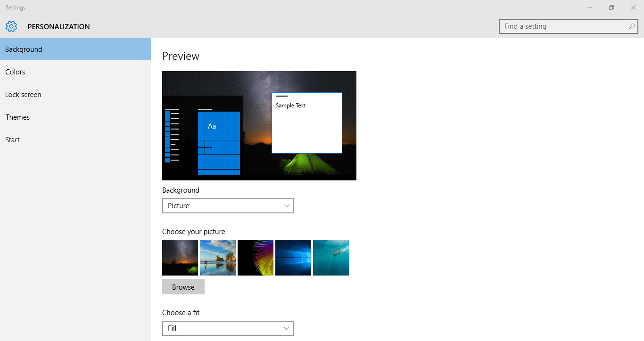Click the Browse button

tap(183, 287)
